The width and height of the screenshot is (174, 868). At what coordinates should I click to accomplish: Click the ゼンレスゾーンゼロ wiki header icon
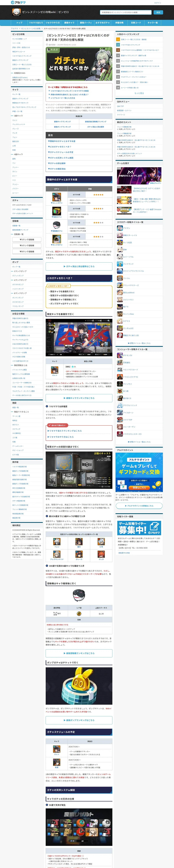click(16, 12)
